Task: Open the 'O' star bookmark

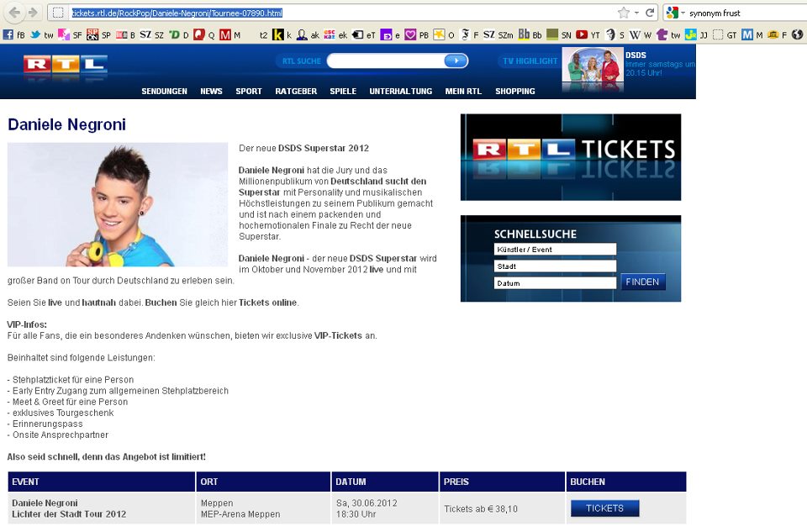Action: click(444, 35)
